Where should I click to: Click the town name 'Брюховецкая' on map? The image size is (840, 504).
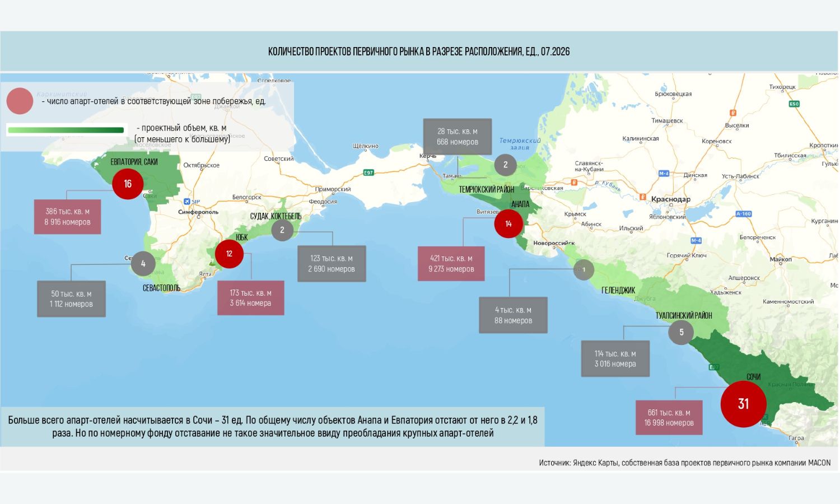(x=673, y=94)
